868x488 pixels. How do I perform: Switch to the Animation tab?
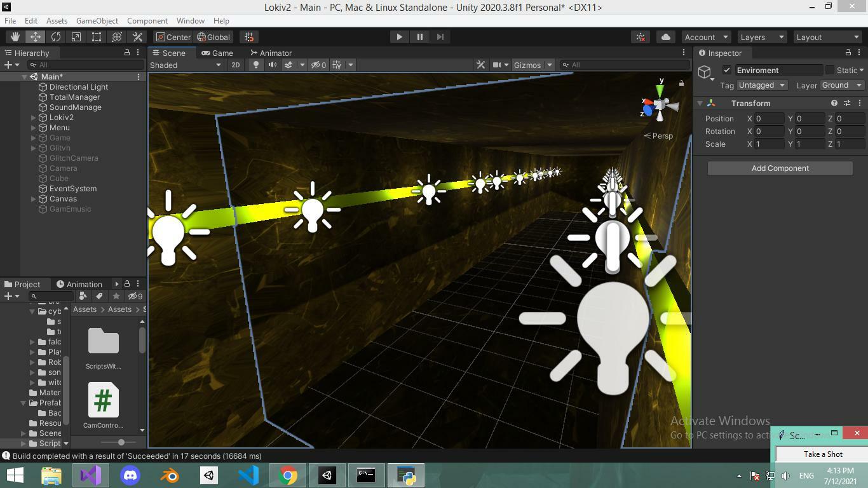[79, 284]
